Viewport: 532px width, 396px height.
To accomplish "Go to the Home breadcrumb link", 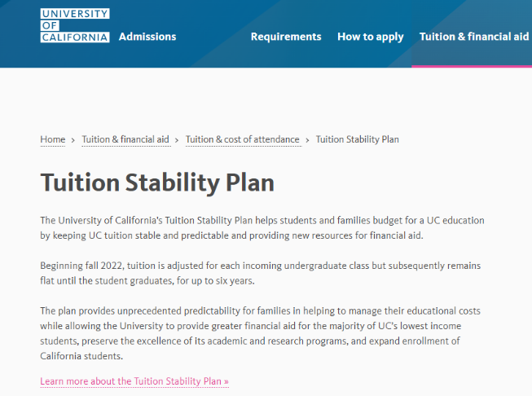I will click(x=53, y=139).
